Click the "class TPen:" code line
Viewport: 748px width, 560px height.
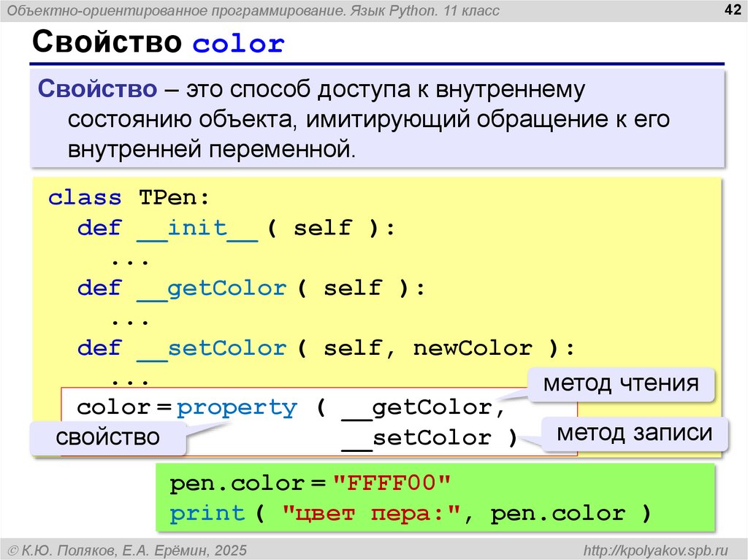click(x=129, y=198)
